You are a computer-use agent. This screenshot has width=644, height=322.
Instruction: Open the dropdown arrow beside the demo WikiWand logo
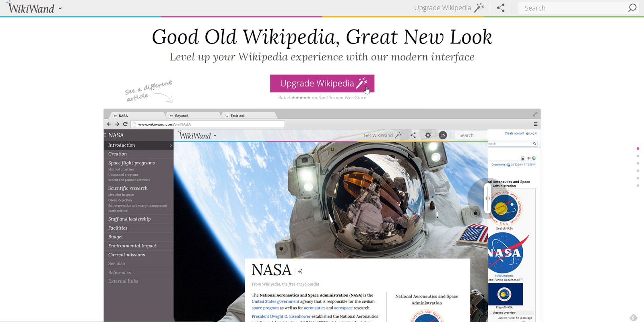[x=215, y=136]
